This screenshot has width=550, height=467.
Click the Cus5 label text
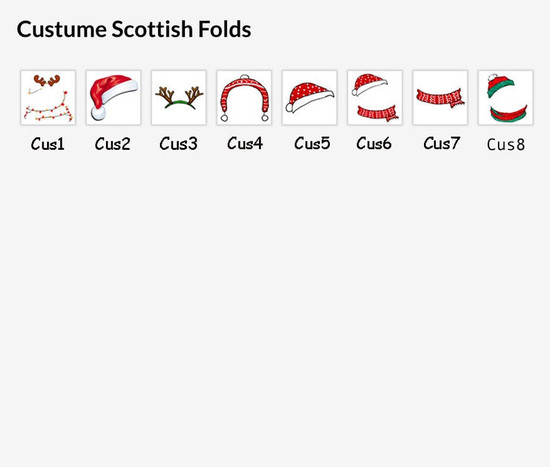coord(312,143)
